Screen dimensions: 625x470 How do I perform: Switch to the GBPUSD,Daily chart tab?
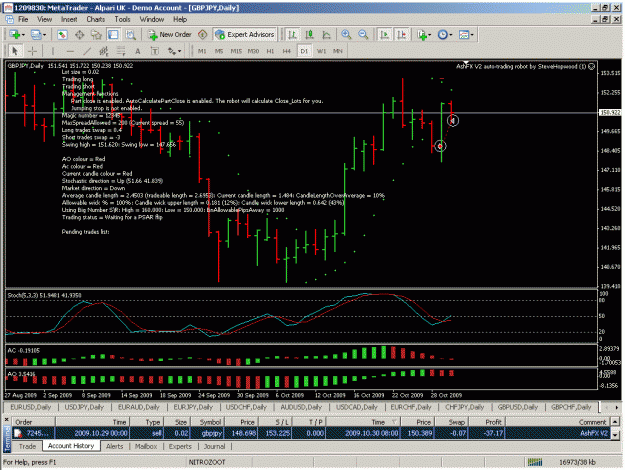pyautogui.click(x=518, y=407)
